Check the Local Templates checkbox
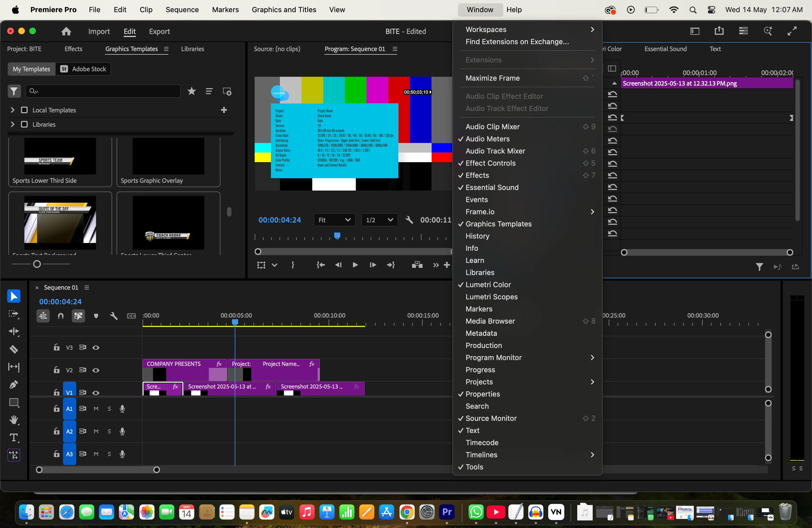 24,110
